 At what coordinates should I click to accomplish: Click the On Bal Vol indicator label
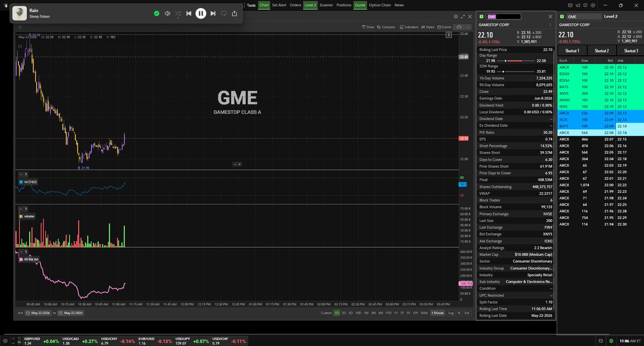coord(29,259)
